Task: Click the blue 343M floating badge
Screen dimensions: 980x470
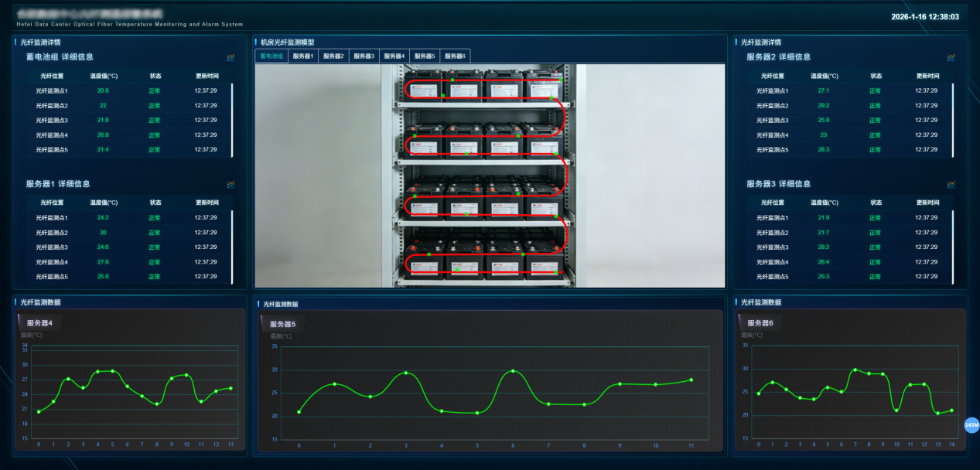Action: [971, 425]
